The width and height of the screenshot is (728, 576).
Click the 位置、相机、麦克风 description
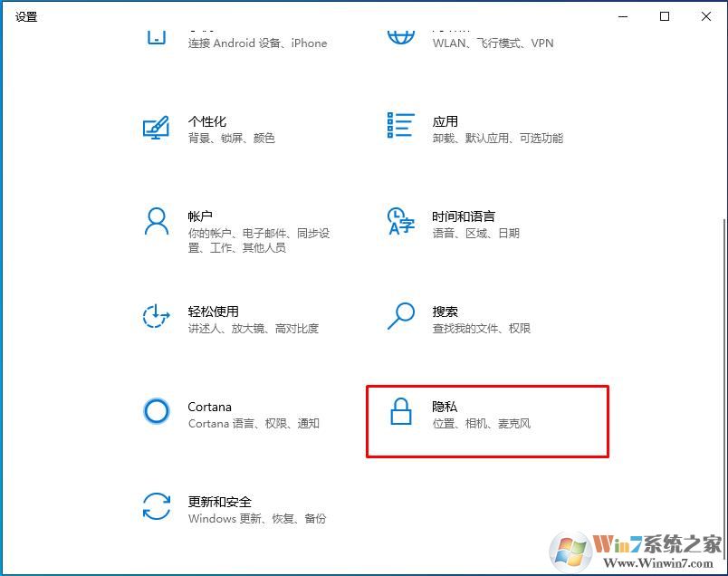[x=482, y=424]
